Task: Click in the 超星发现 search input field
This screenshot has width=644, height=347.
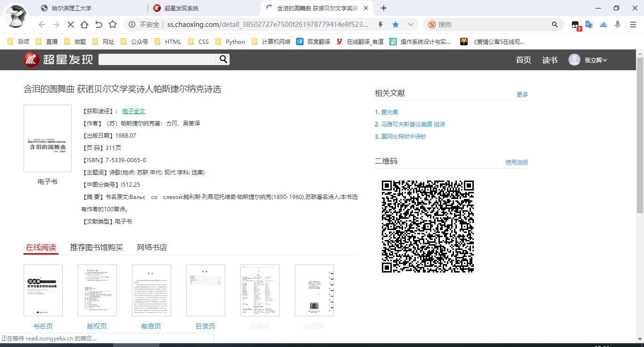Action: click(157, 59)
